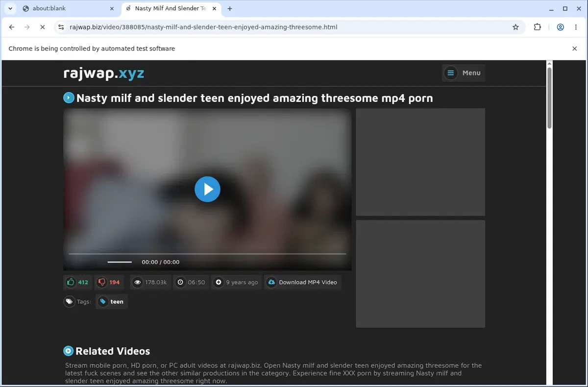Open the Chrome three-dot menu
The height and width of the screenshot is (387, 588).
pyautogui.click(x=576, y=27)
